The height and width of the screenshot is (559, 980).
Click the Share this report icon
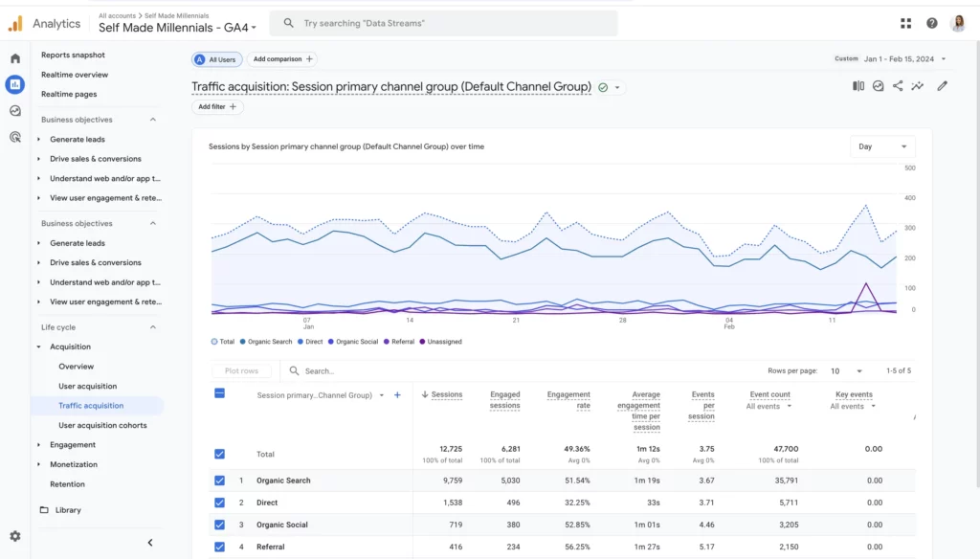click(897, 85)
